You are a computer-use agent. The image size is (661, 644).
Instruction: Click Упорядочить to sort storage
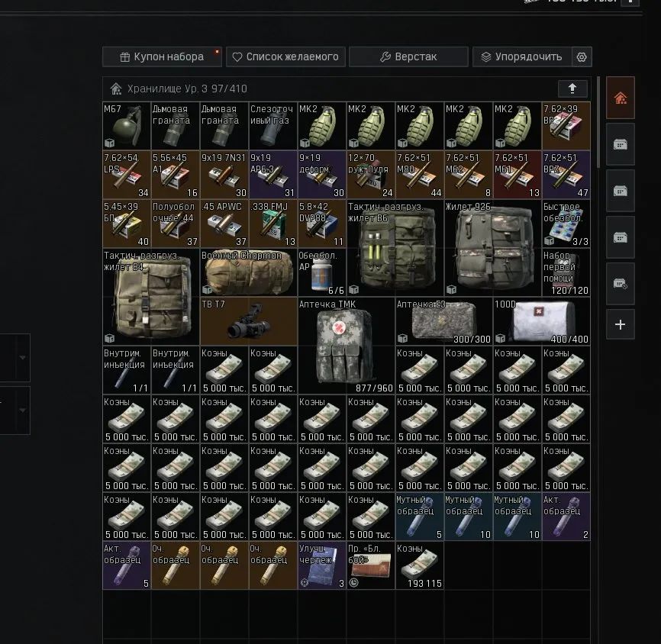(522, 57)
